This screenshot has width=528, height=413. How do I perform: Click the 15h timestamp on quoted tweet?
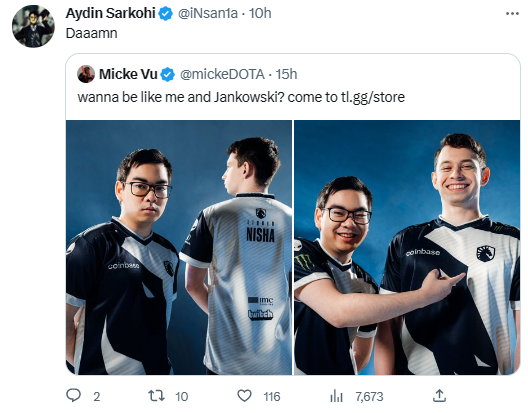tap(286, 74)
